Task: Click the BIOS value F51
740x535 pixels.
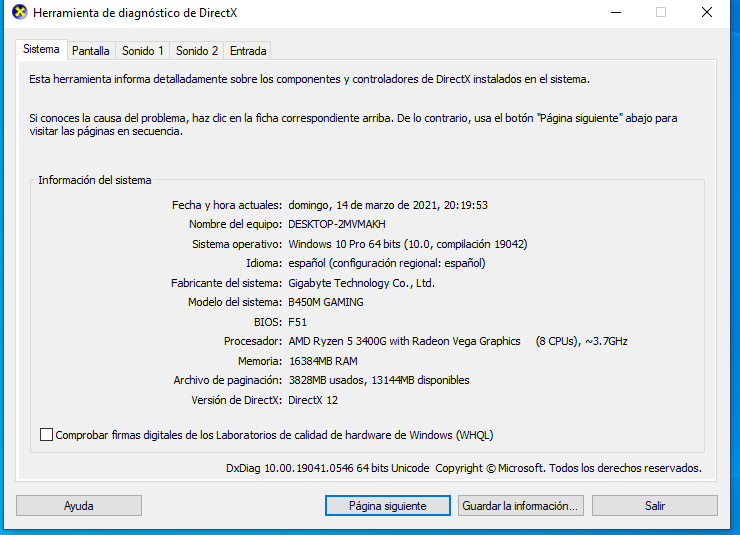Action: pyautogui.click(x=298, y=322)
